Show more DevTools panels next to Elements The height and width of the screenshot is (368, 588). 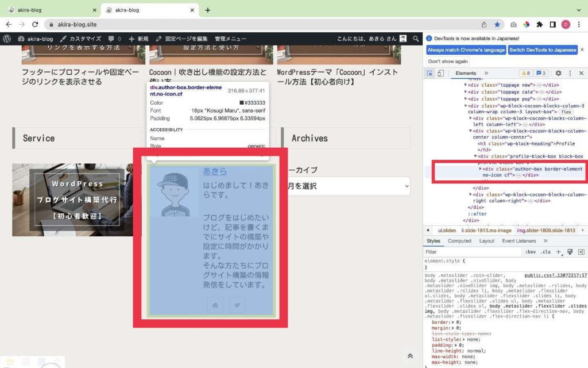click(486, 73)
